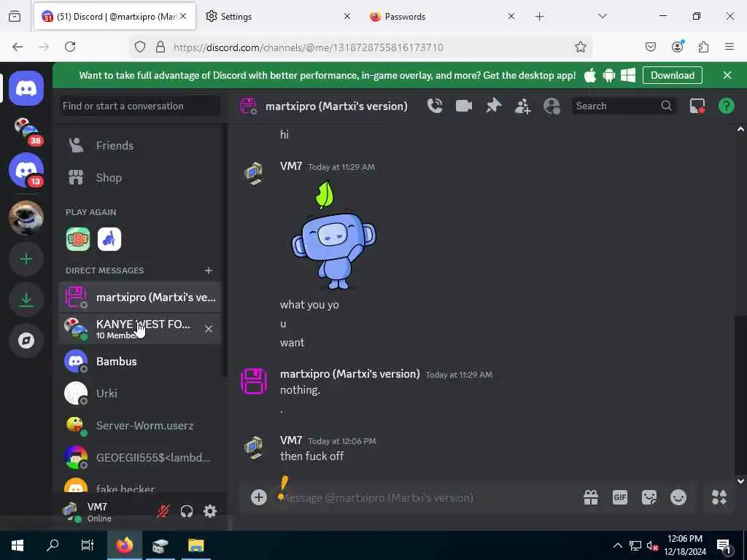Open Windows Start menu
Image resolution: width=747 pixels, height=560 pixels.
(18, 545)
